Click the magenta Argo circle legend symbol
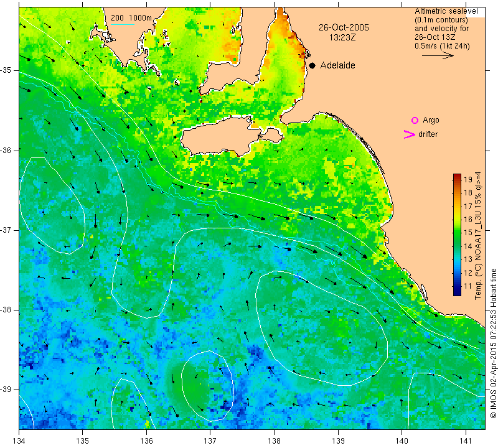 [x=415, y=120]
